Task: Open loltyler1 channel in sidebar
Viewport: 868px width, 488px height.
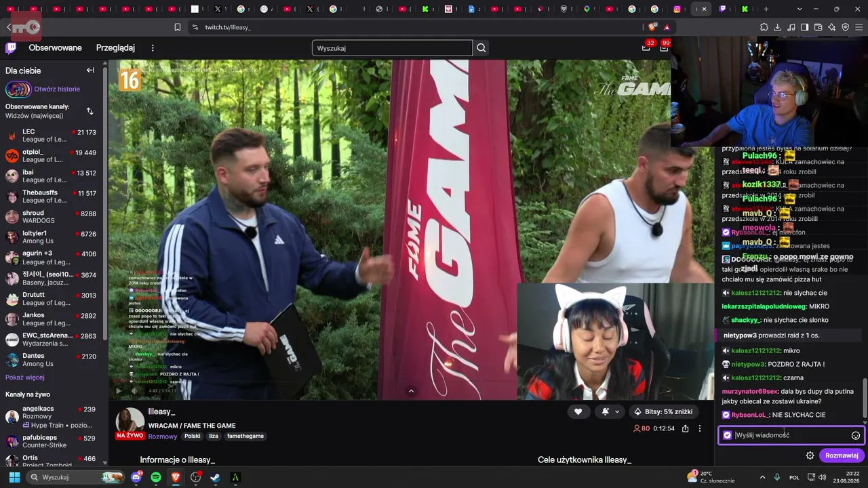Action: pyautogui.click(x=52, y=237)
